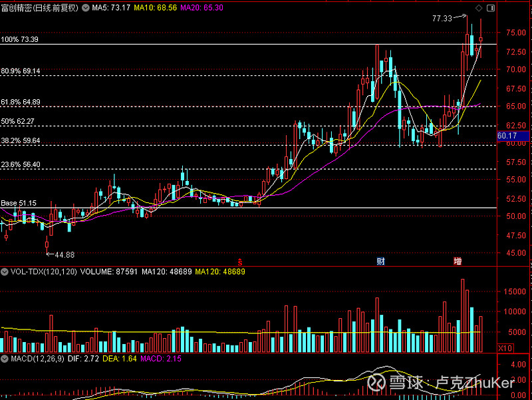Screen dimensions: 532x400
Task: Select the MACD(12,26,9) indicator name
Action: click(x=37, y=359)
